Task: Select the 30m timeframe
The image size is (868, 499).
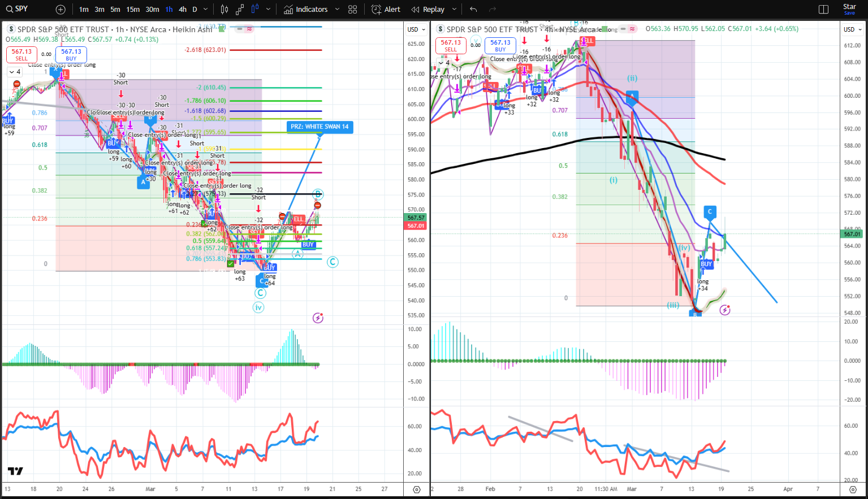Action: pos(152,10)
